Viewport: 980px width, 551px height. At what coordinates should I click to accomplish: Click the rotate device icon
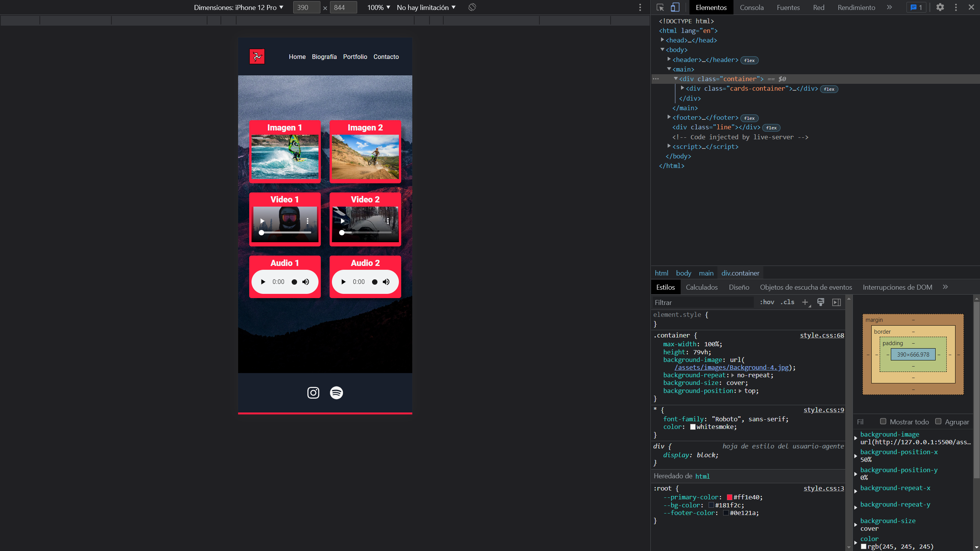tap(472, 7)
